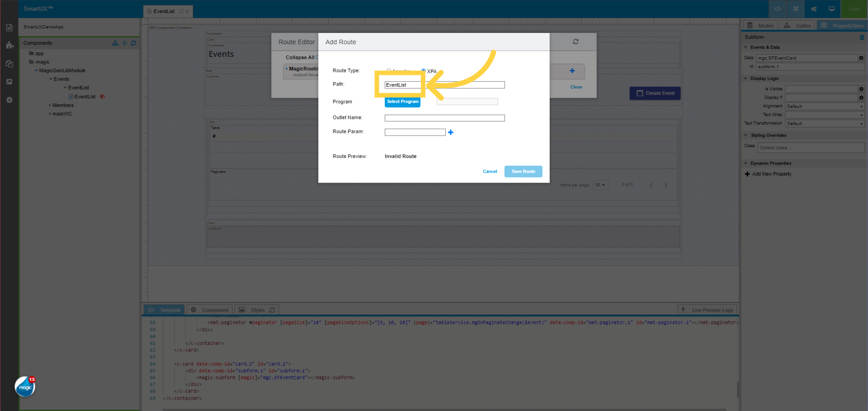Launch the device preview monitor icon
868x411 pixels.
831,9
